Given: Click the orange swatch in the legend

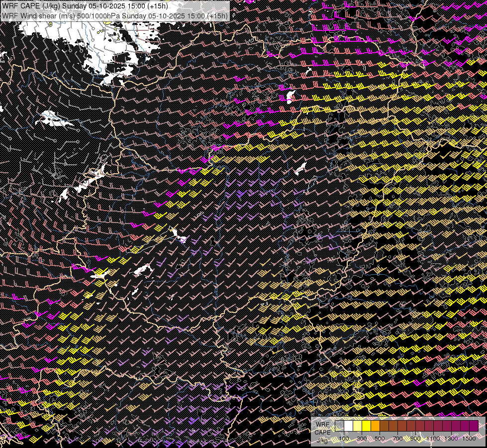Looking at the screenshot, I should click(376, 426).
